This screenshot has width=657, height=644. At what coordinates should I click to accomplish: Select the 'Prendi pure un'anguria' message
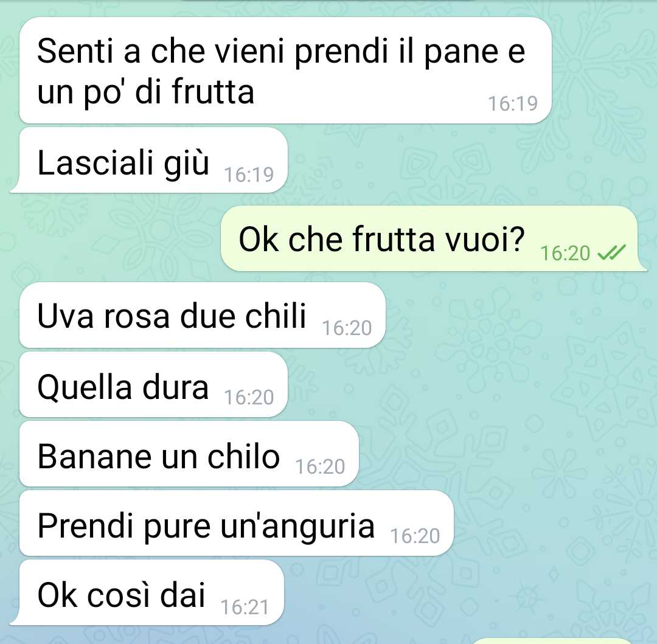(x=236, y=524)
